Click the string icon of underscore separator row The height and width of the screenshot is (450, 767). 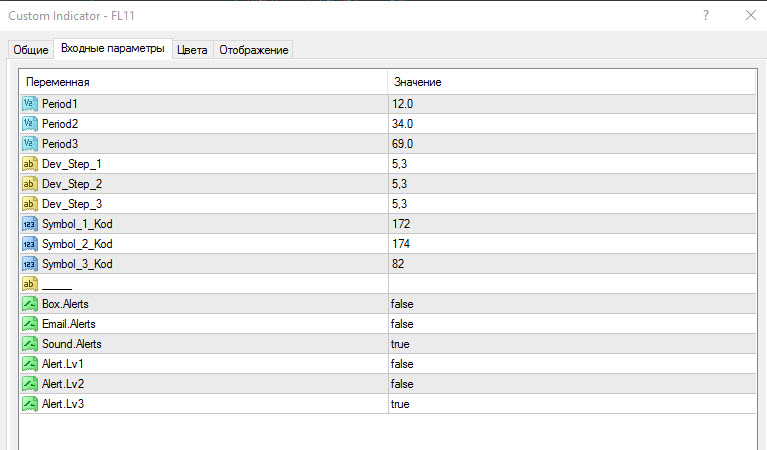pyautogui.click(x=30, y=284)
